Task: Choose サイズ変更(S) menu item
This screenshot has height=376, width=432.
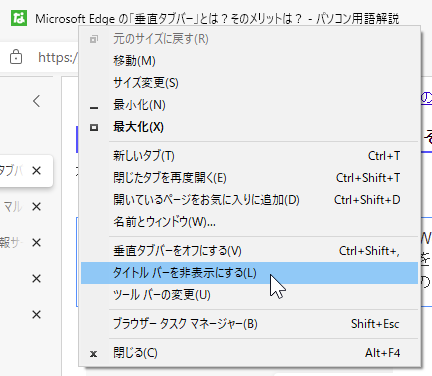Action: (249, 83)
